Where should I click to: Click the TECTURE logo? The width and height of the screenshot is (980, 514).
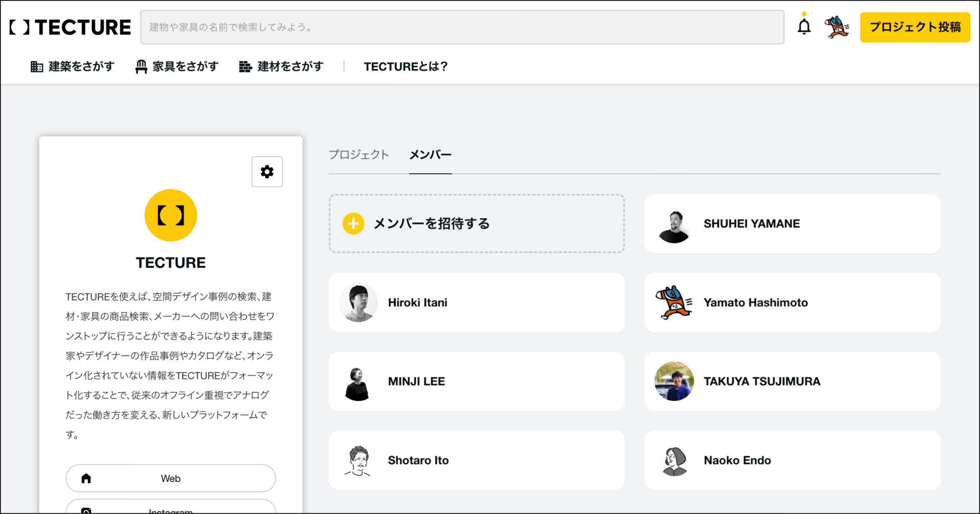pyautogui.click(x=69, y=27)
